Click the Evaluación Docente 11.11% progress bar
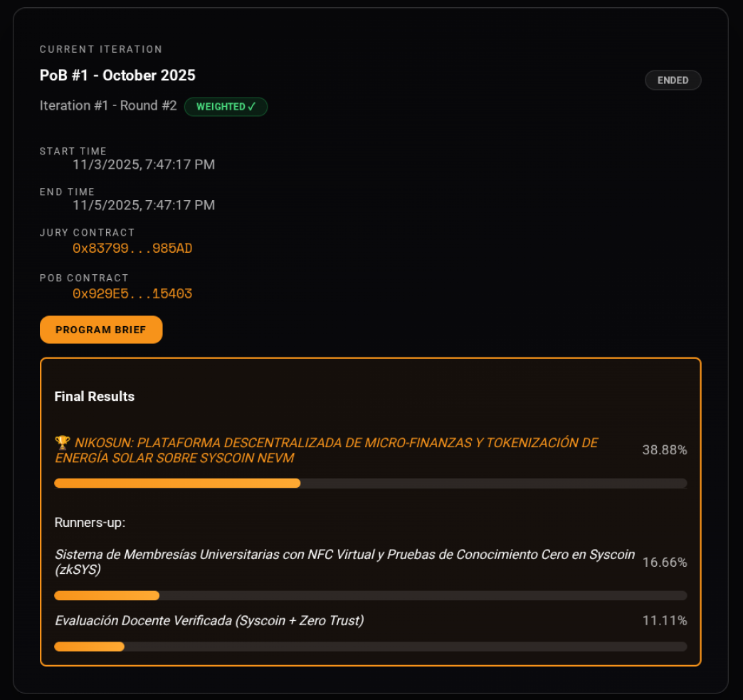This screenshot has width=743, height=700. point(370,647)
